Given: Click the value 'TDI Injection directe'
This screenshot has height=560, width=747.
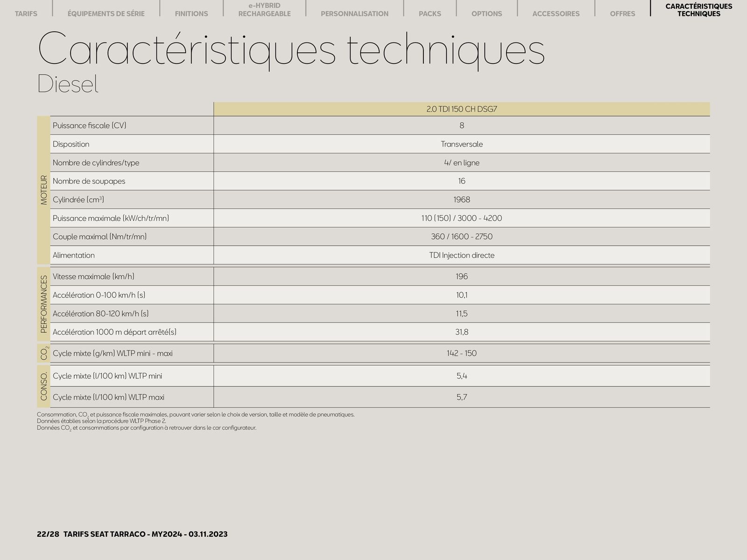Looking at the screenshot, I should (462, 255).
